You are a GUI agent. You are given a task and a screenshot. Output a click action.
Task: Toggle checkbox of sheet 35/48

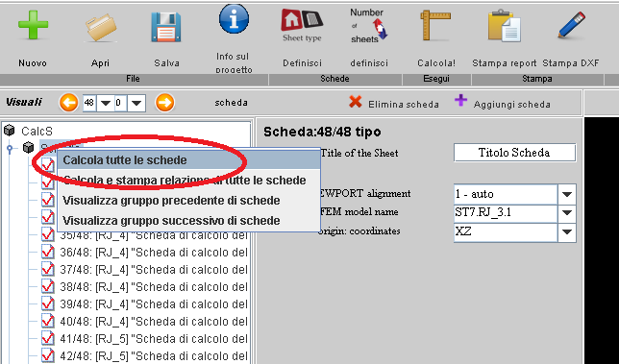(x=48, y=234)
